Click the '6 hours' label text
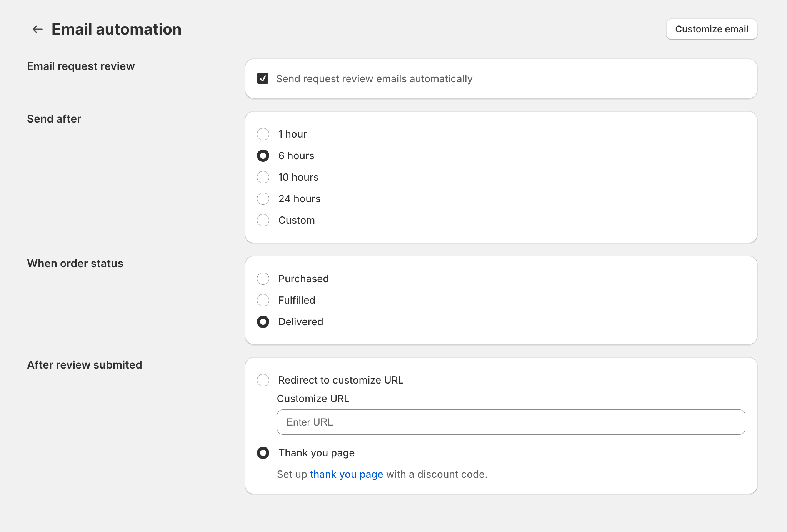 point(296,156)
